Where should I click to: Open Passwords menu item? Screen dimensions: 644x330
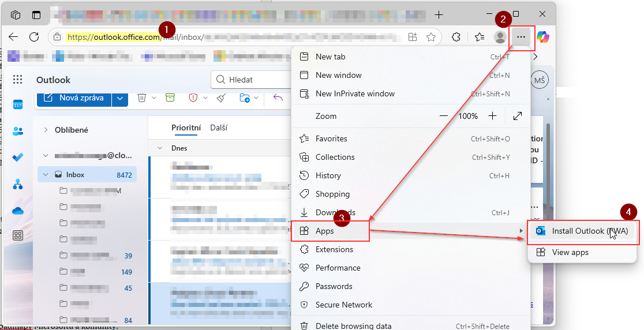pos(412,287)
